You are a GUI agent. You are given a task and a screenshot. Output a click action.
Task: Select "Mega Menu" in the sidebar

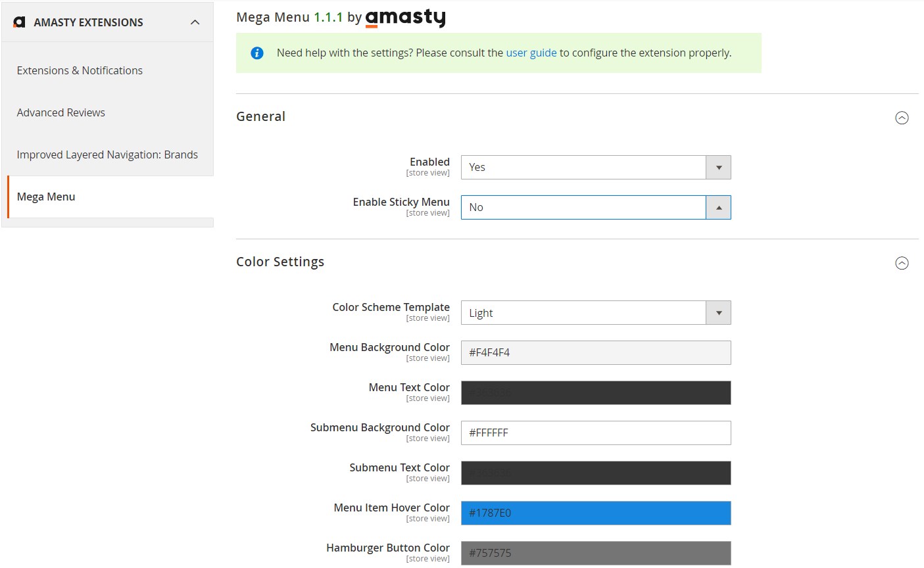[46, 197]
